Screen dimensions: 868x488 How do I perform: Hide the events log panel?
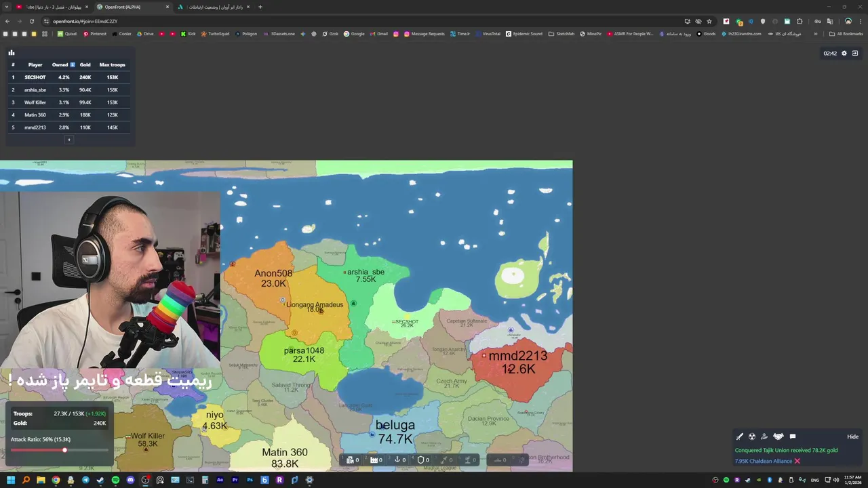coord(852,436)
